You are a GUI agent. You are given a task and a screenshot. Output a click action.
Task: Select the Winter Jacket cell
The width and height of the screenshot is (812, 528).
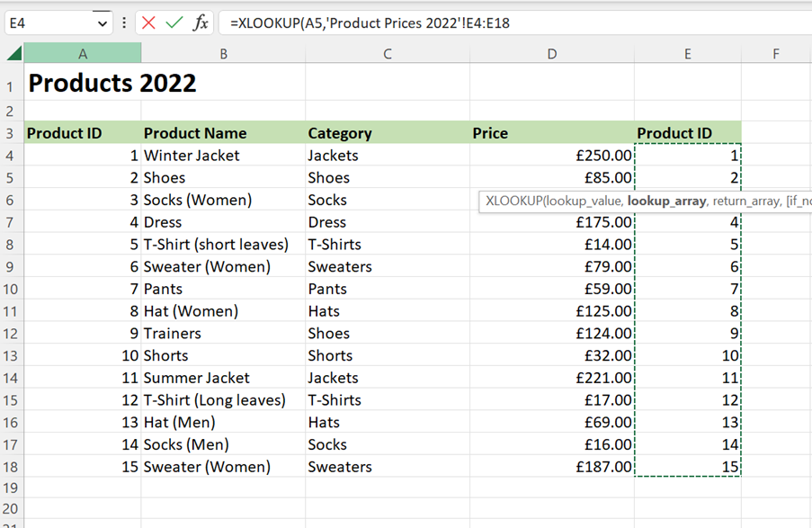tap(192, 156)
